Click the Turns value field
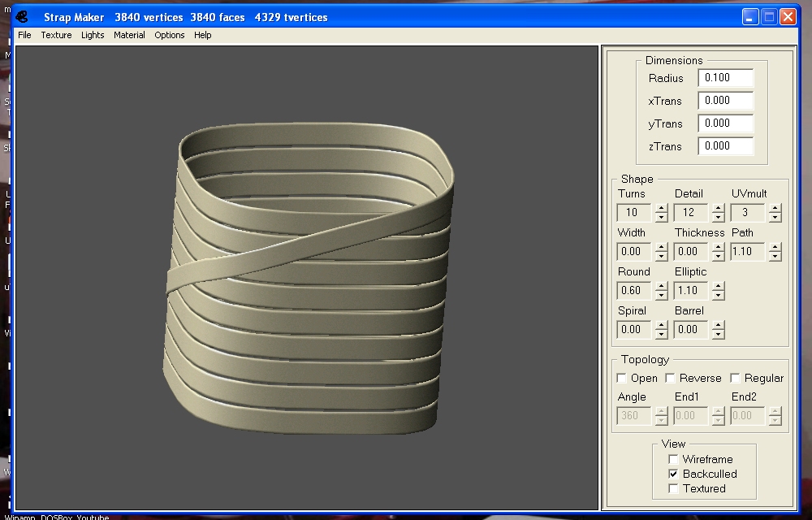The image size is (812, 520). tap(636, 212)
